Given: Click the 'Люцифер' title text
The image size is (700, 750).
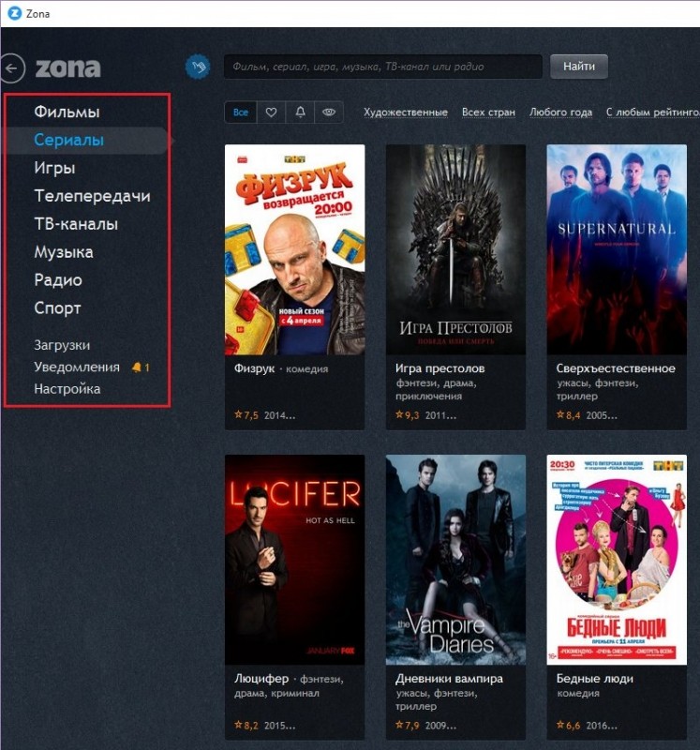Looking at the screenshot, I should click(261, 679).
